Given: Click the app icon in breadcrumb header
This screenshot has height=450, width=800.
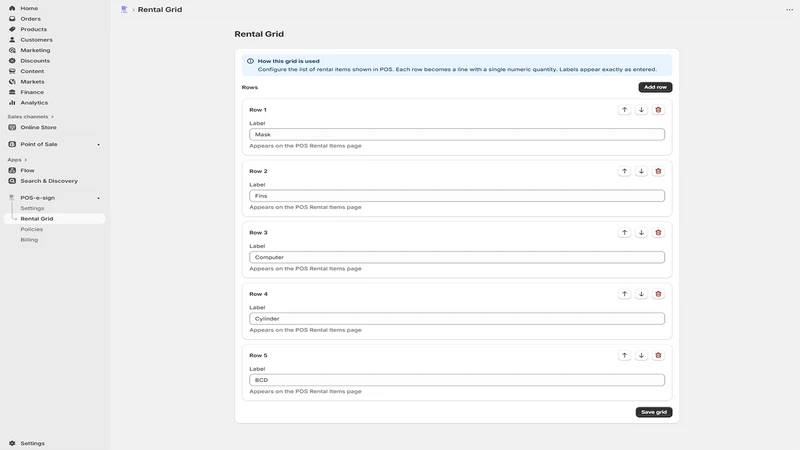Looking at the screenshot, I should pyautogui.click(x=124, y=9).
